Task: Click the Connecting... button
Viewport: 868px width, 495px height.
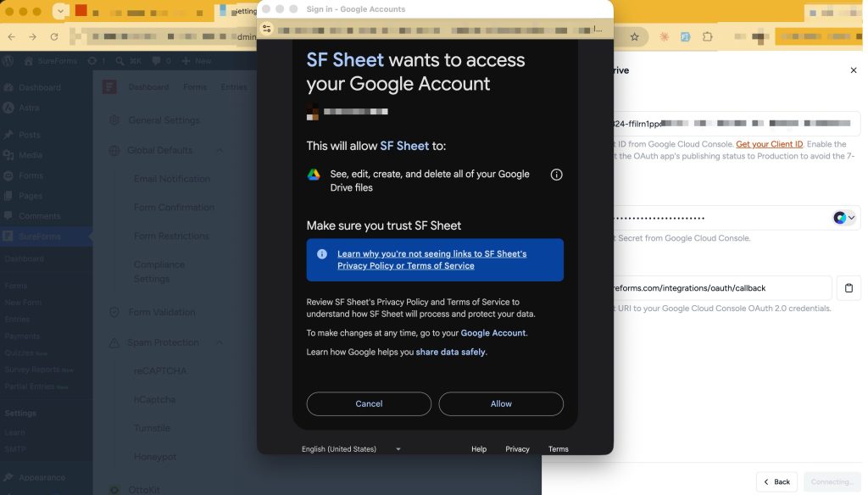Action: [832, 481]
